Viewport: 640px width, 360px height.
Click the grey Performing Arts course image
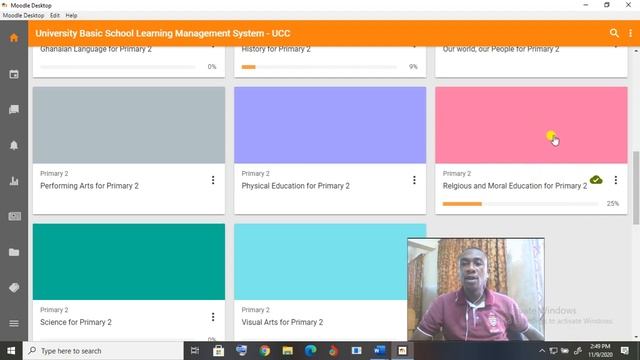pyautogui.click(x=129, y=125)
